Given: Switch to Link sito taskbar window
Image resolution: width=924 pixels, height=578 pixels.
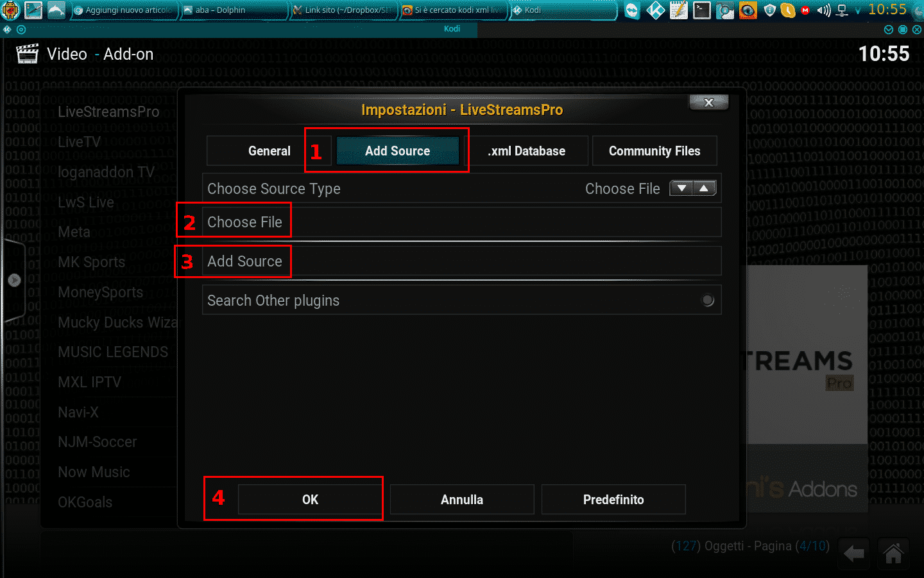Looking at the screenshot, I should click(343, 10).
